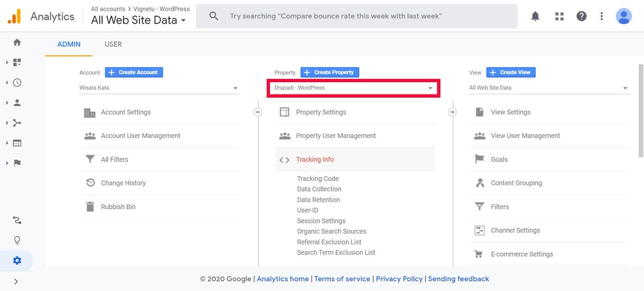
Task: Click the vertical page scrollbar
Action: click(641, 112)
